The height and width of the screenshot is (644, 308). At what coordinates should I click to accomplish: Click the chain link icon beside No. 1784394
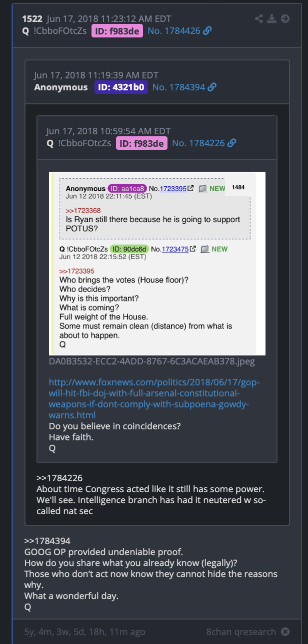(212, 87)
